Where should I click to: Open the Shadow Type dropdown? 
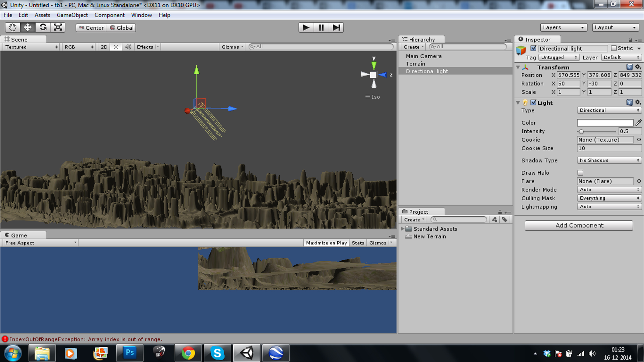(x=609, y=160)
